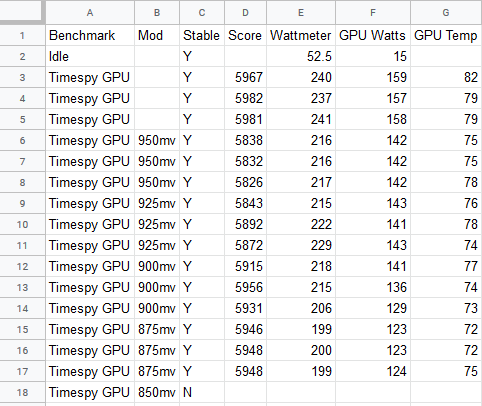Select column B header
This screenshot has height=406, width=482.
click(157, 12)
